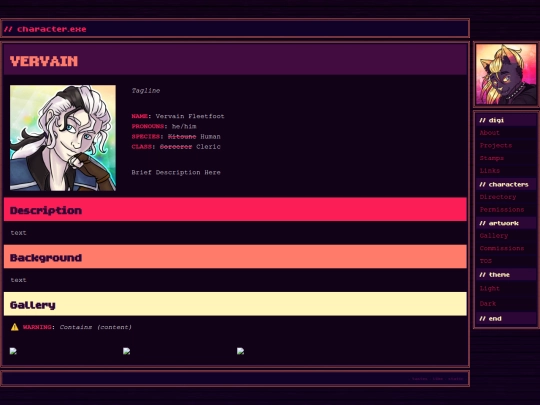Click the '// digi' sidebar heading
The image size is (540, 405).
click(x=491, y=120)
